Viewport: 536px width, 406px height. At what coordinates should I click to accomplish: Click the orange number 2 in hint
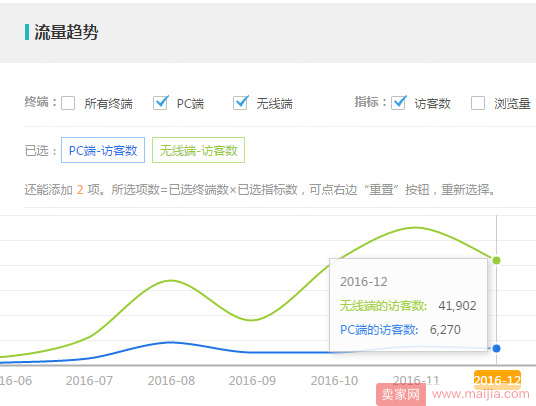point(80,189)
